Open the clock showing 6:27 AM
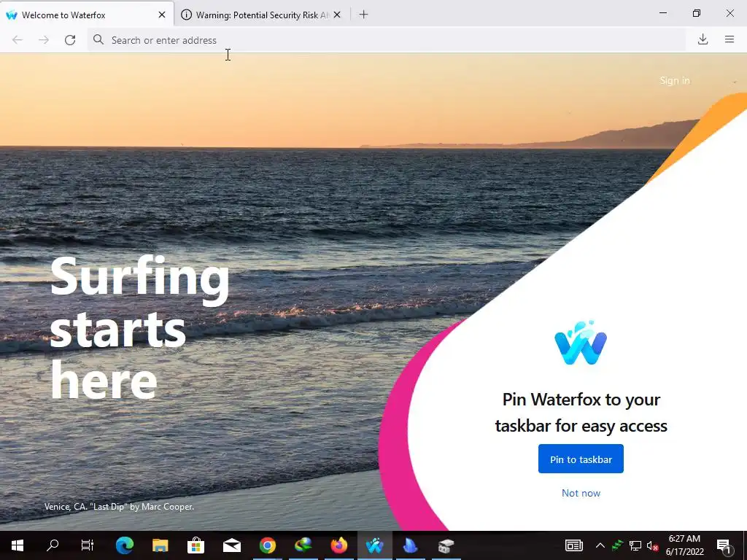 click(684, 545)
